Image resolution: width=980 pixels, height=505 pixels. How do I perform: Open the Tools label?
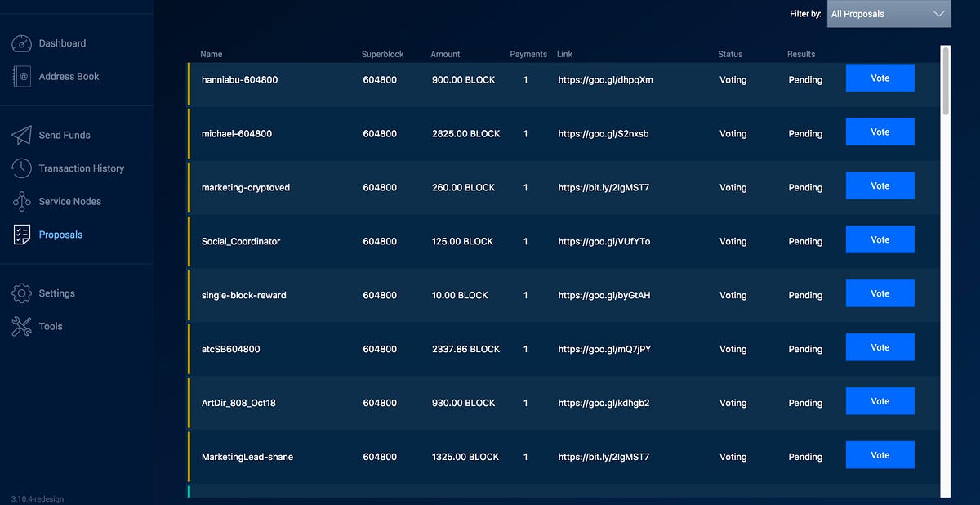pos(51,326)
